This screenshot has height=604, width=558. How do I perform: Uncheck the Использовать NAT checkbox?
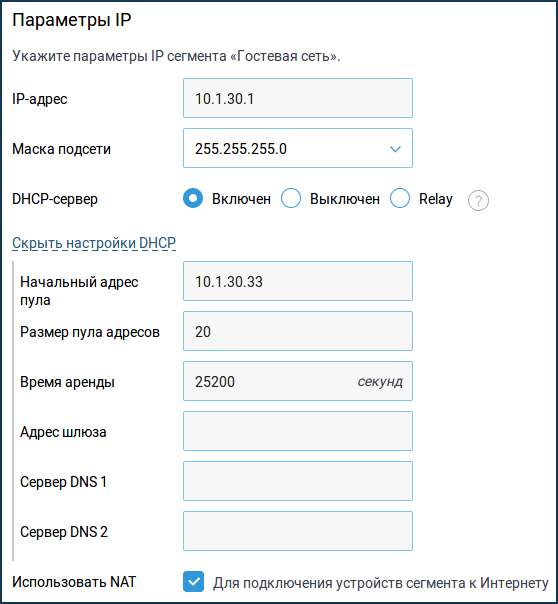(x=193, y=582)
